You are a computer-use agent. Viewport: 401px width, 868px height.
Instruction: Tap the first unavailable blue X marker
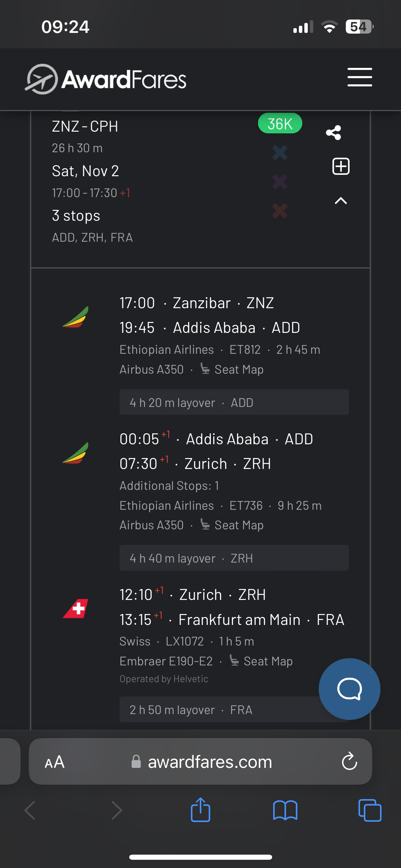click(x=280, y=153)
